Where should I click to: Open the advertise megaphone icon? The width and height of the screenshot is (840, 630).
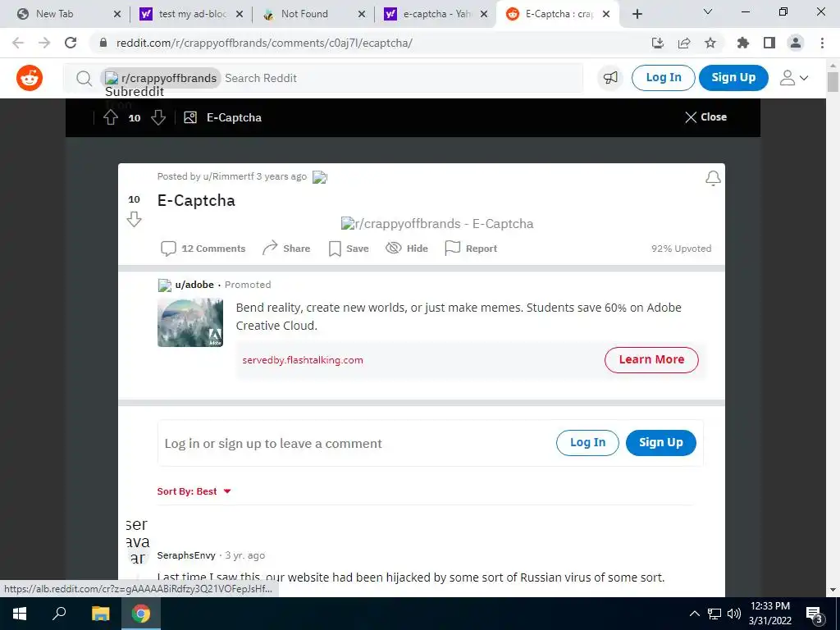click(x=610, y=78)
